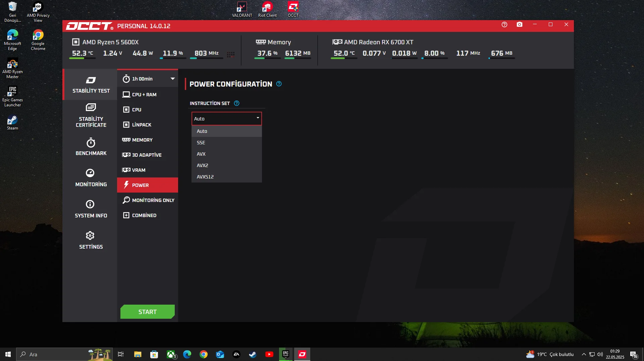Choose AVX512 from the instruction set list

[x=227, y=177]
